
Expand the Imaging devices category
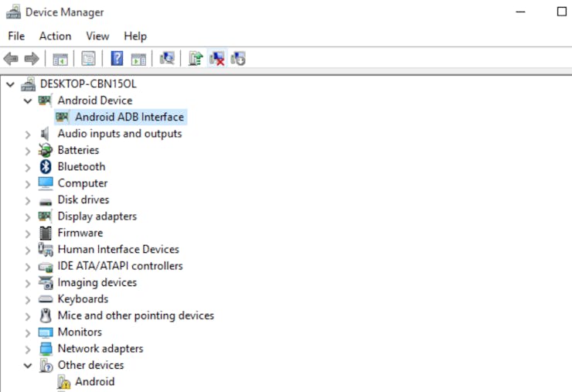click(x=28, y=283)
